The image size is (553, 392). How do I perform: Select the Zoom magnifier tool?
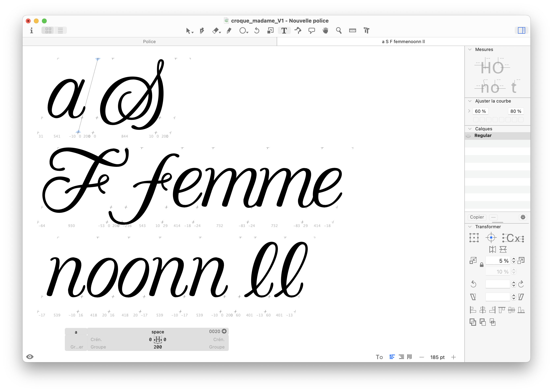click(339, 31)
